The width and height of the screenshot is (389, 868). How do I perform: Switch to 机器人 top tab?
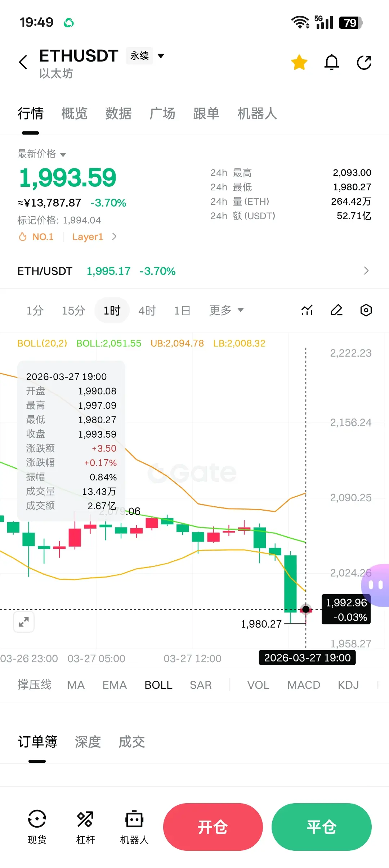click(x=257, y=113)
